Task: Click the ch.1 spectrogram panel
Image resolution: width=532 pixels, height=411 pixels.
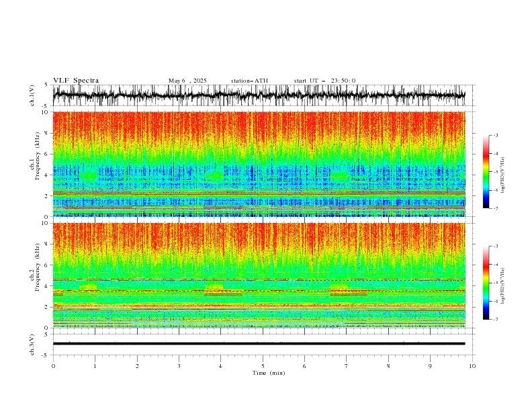Action: pyautogui.click(x=259, y=164)
